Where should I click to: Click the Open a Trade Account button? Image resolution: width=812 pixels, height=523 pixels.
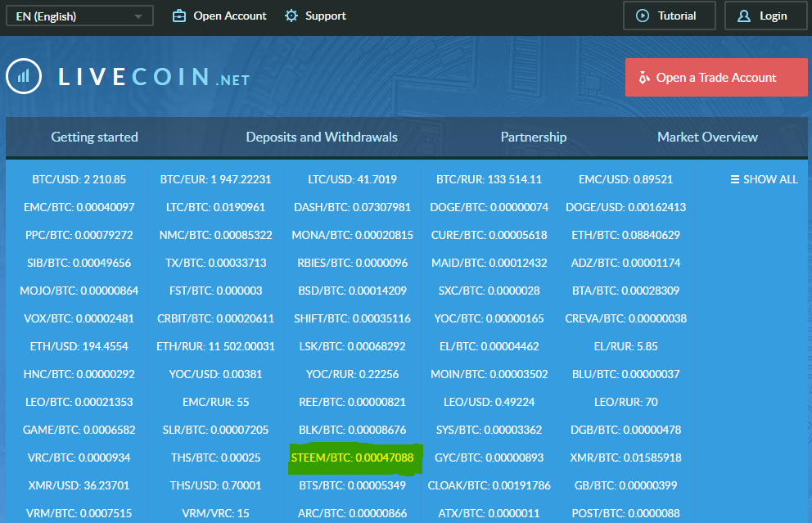point(716,78)
